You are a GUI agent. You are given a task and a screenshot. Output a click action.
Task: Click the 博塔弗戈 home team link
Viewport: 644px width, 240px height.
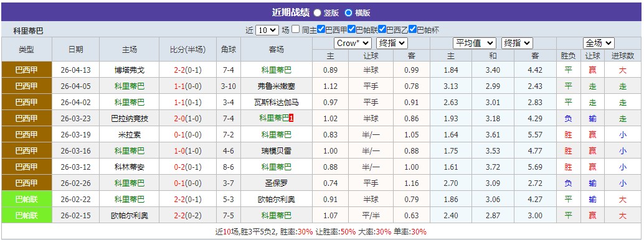pyautogui.click(x=130, y=70)
